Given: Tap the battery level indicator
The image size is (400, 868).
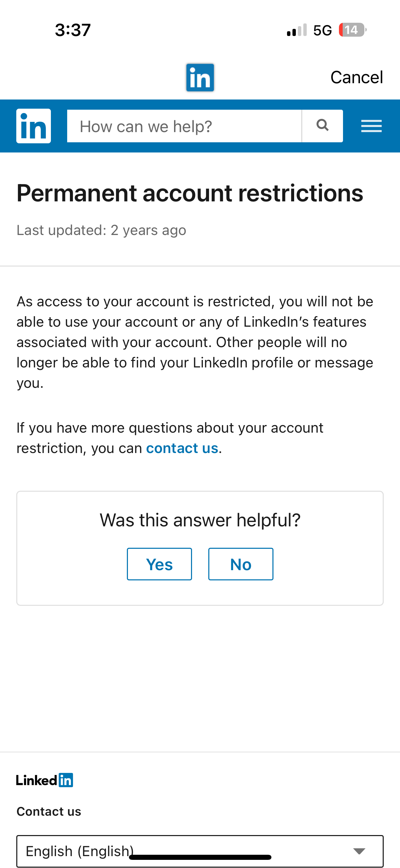Looking at the screenshot, I should (x=352, y=30).
